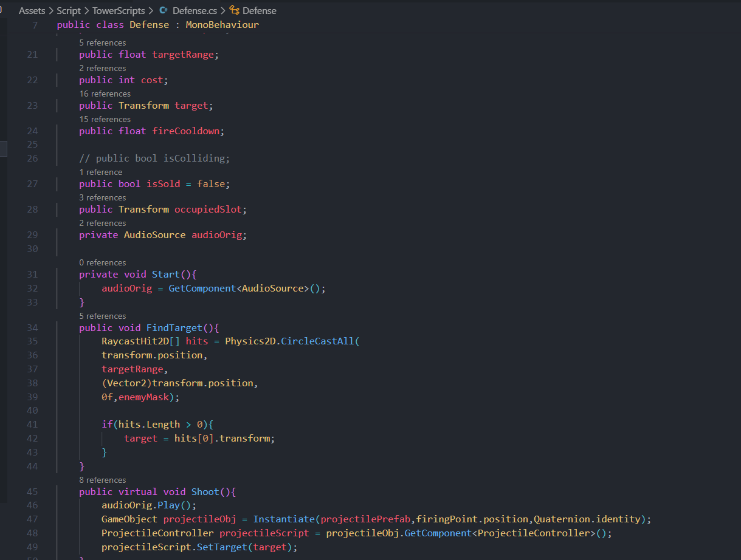Open the Assets breadcrumb segment

click(x=32, y=11)
